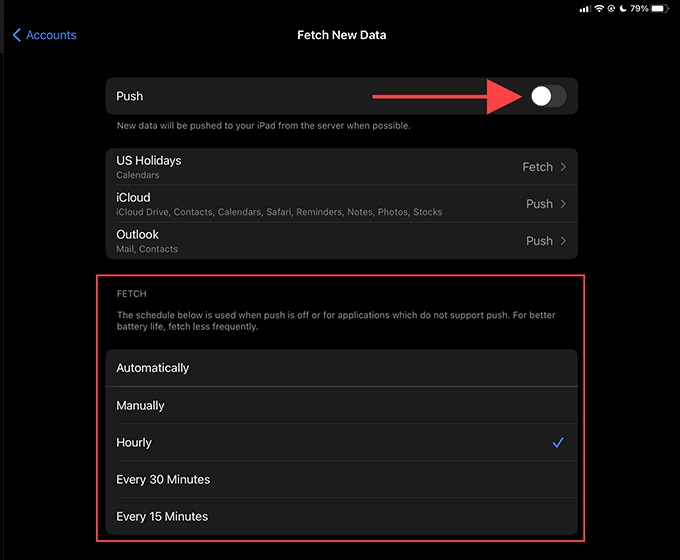Tap the Do Not Disturb moon icon
The height and width of the screenshot is (560, 680).
[x=623, y=8]
